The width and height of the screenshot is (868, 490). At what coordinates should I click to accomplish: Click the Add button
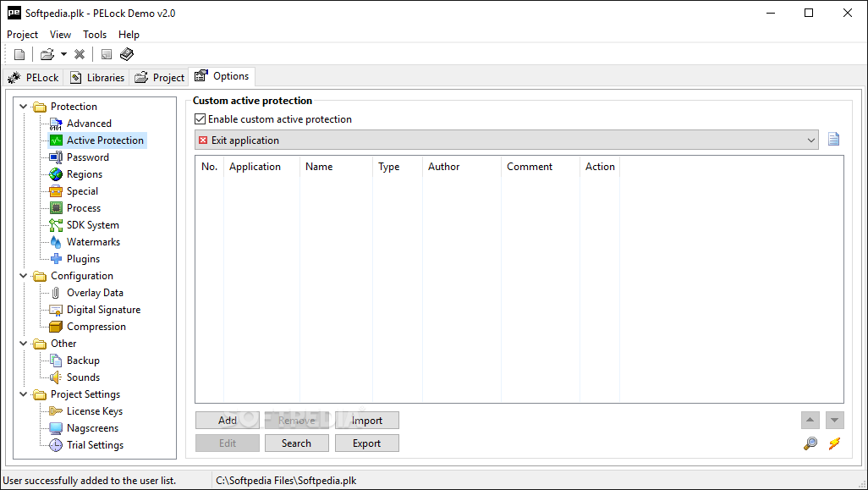[x=228, y=421]
